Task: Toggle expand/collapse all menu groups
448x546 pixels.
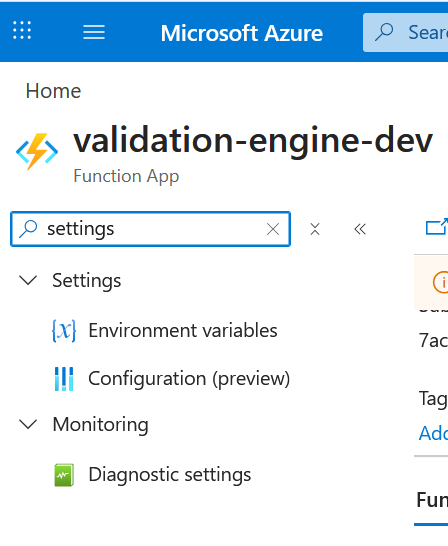Action: (x=315, y=229)
